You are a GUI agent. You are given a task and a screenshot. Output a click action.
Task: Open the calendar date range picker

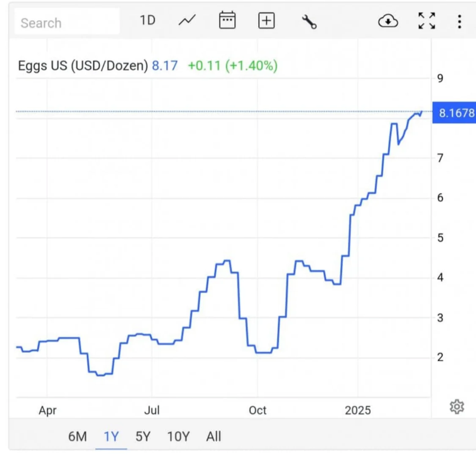click(227, 21)
